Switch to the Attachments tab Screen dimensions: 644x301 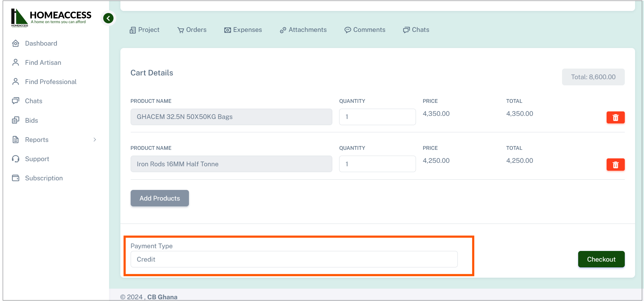pos(303,30)
